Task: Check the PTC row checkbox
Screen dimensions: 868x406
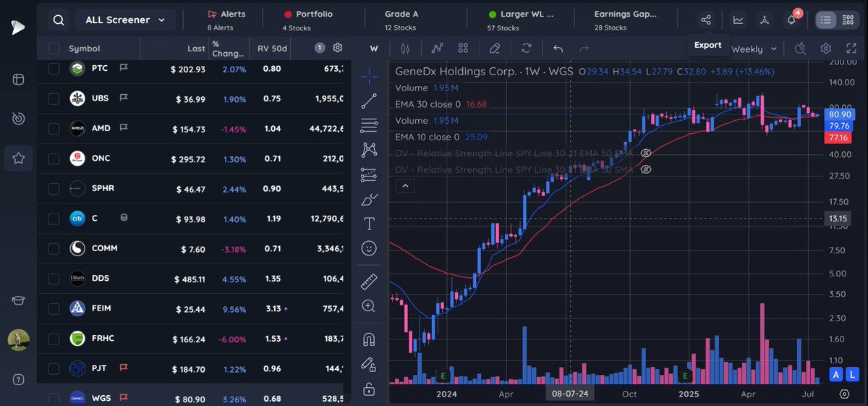Action: click(54, 69)
